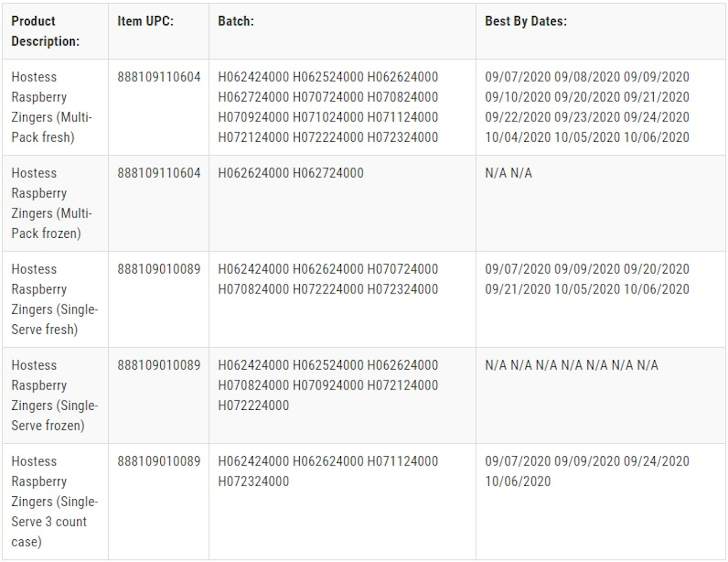This screenshot has height=562, width=728.
Task: Click batch code H072324000 in the last row
Action: pyautogui.click(x=253, y=481)
